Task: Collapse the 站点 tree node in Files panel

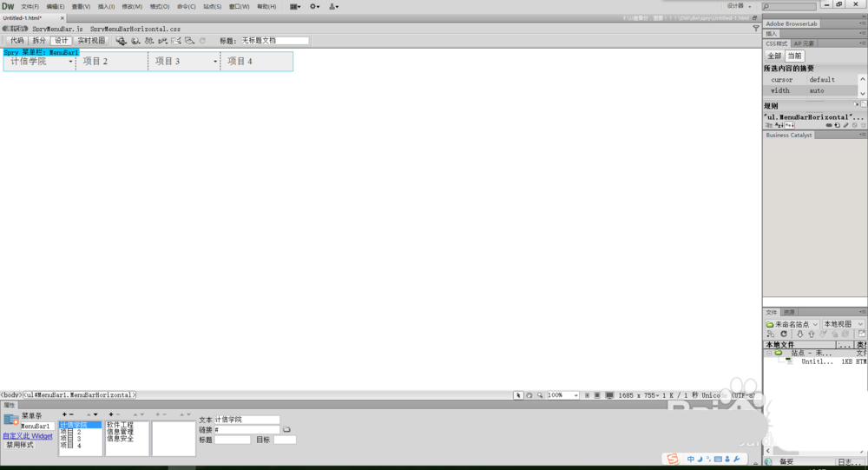Action: pyautogui.click(x=769, y=353)
